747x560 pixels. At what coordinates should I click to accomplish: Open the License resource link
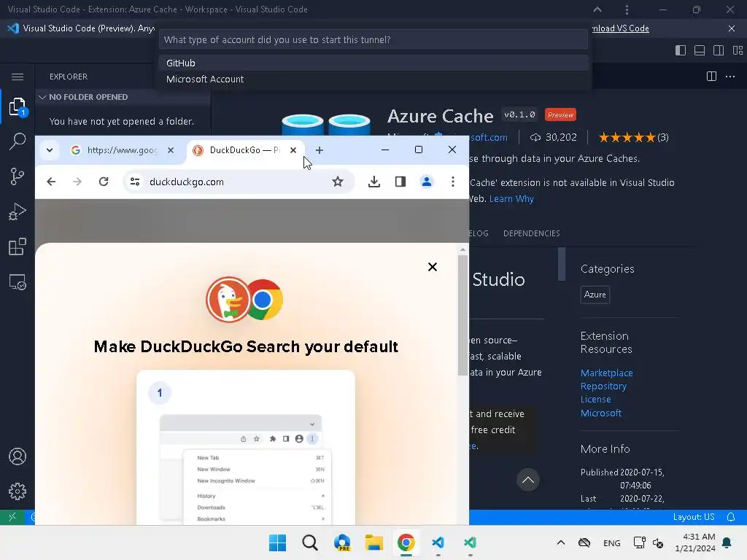point(595,400)
